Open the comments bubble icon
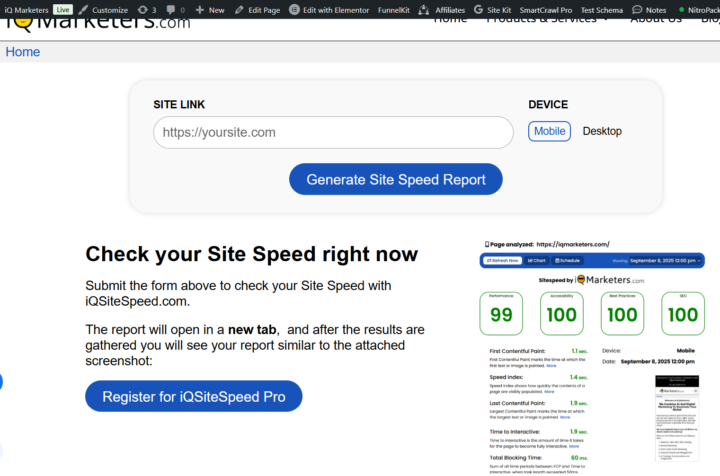This screenshot has width=720, height=476. click(x=171, y=10)
